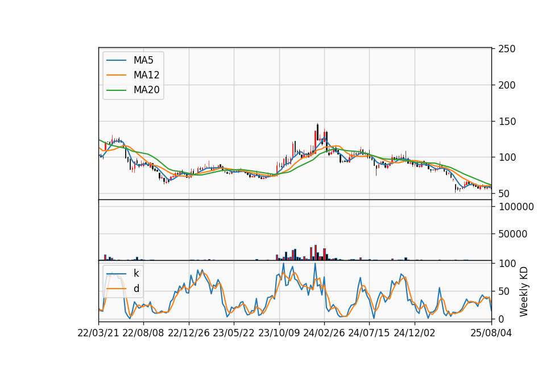Image resolution: width=546 pixels, height=392 pixels.
Task: Click the blue MA5 legend line sample
Action: pos(116,60)
